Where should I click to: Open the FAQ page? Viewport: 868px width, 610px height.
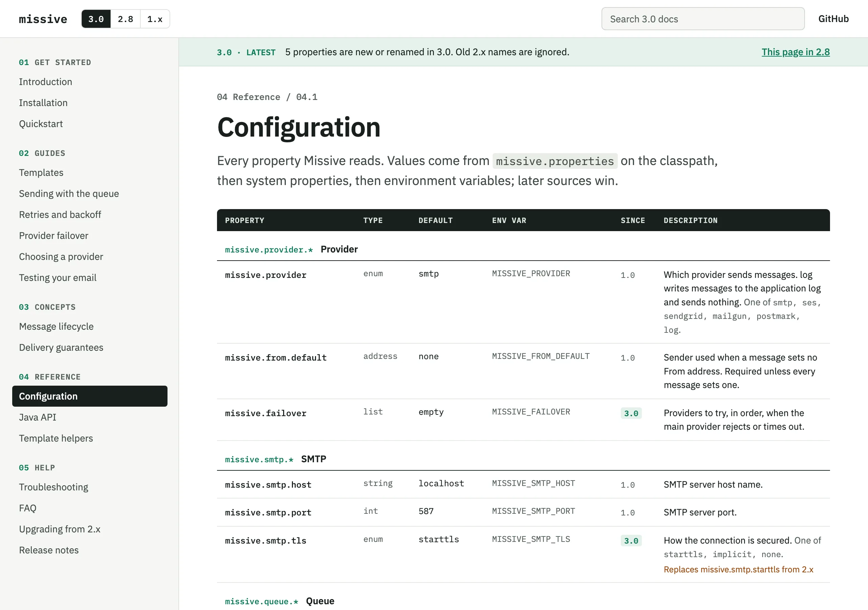pos(27,508)
